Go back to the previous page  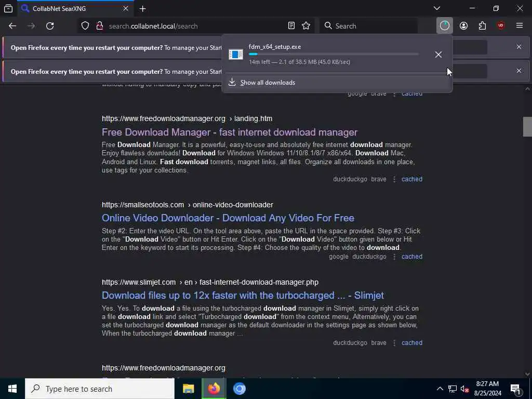coord(12,26)
